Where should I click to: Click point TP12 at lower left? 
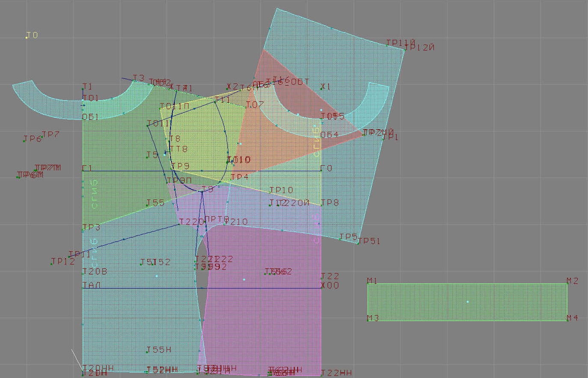click(52, 264)
